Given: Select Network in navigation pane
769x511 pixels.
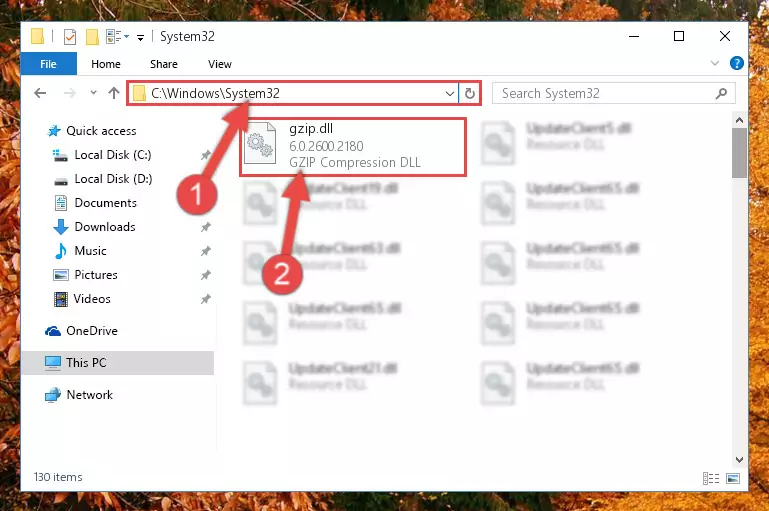Looking at the screenshot, I should tap(89, 395).
